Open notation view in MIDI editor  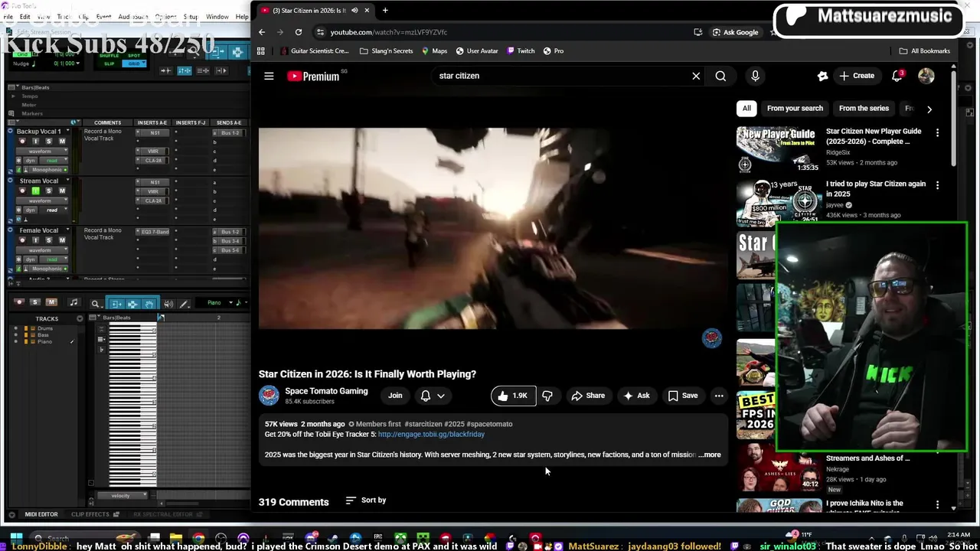pyautogui.click(x=73, y=303)
